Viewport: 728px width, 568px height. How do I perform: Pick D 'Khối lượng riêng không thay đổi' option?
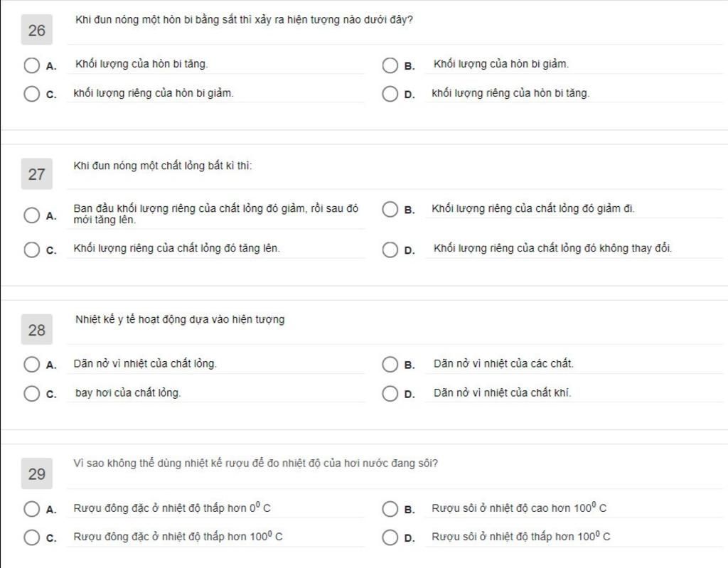[x=390, y=250]
